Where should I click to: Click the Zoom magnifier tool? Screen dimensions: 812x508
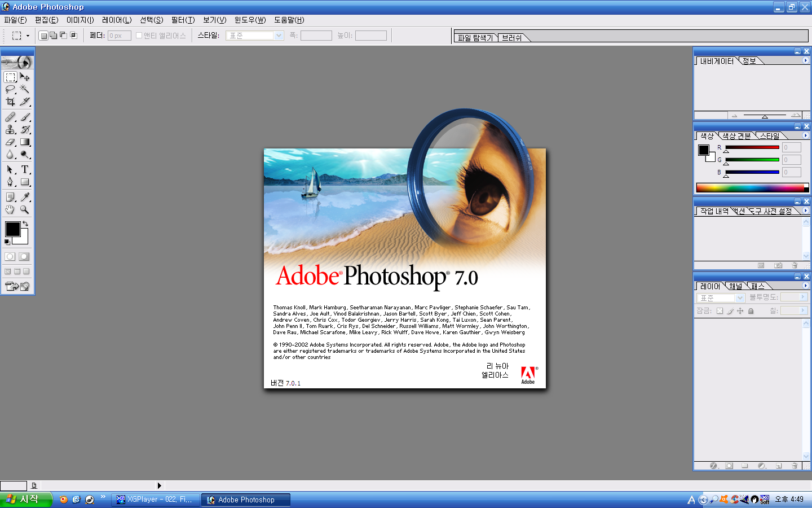pyautogui.click(x=25, y=209)
